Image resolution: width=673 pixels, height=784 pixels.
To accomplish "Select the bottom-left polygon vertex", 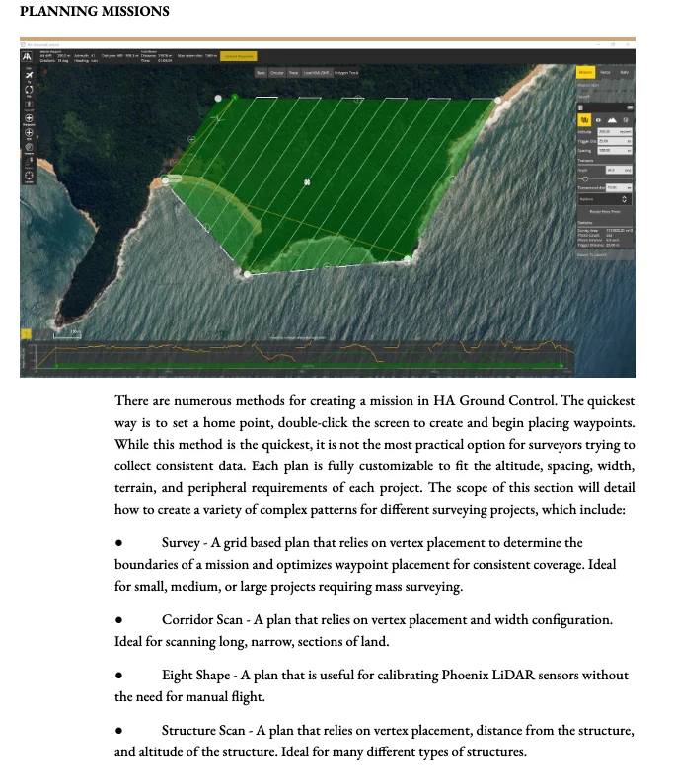I will click(246, 274).
